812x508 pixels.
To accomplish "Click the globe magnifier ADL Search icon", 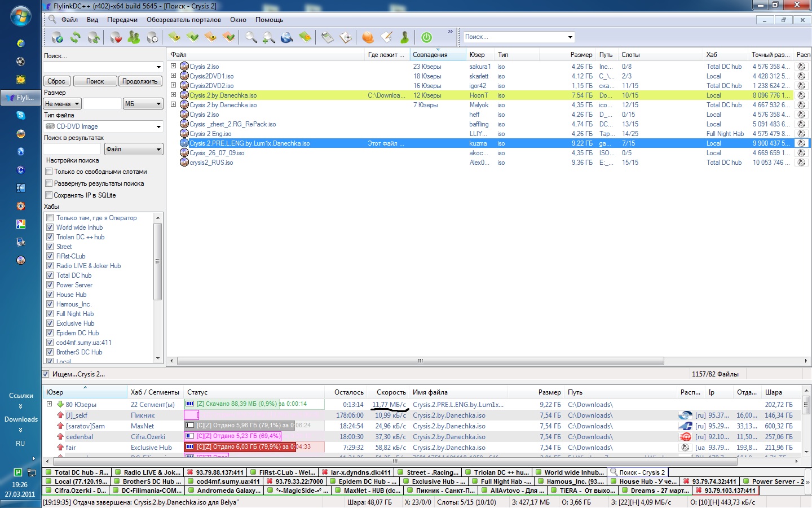I will (x=287, y=37).
